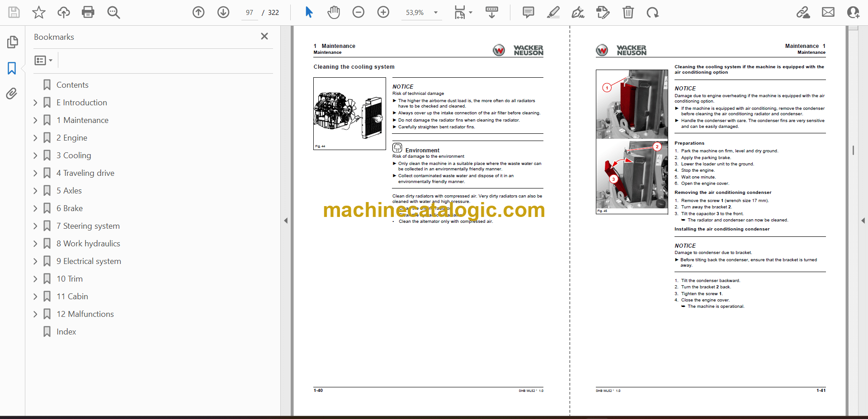The width and height of the screenshot is (868, 419).
Task: Add file to starred favorites
Action: tap(39, 12)
